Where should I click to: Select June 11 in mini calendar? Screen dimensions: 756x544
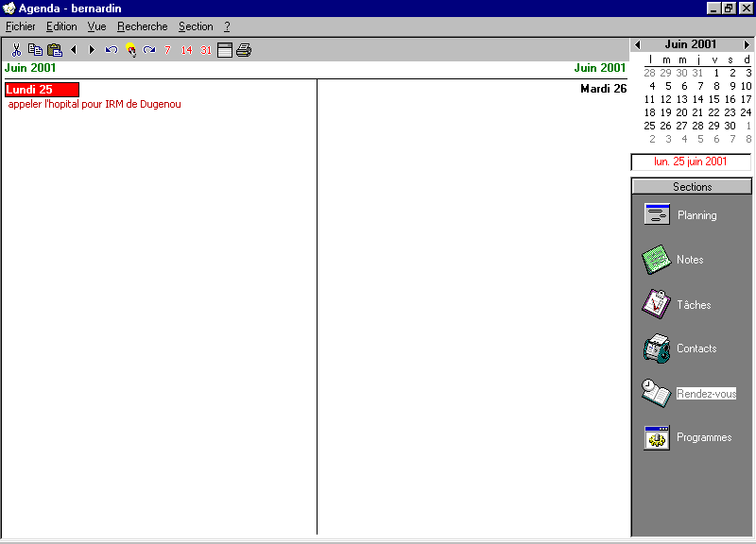click(x=649, y=99)
